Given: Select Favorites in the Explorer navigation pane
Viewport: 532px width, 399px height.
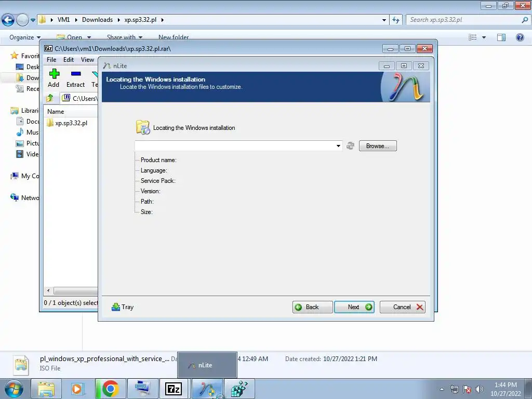Looking at the screenshot, I should point(25,56).
